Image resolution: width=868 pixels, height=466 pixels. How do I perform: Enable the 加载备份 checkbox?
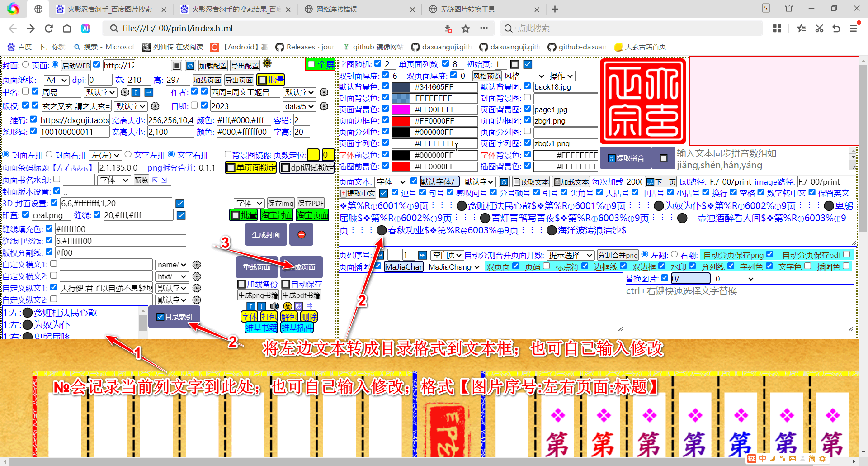[242, 284]
